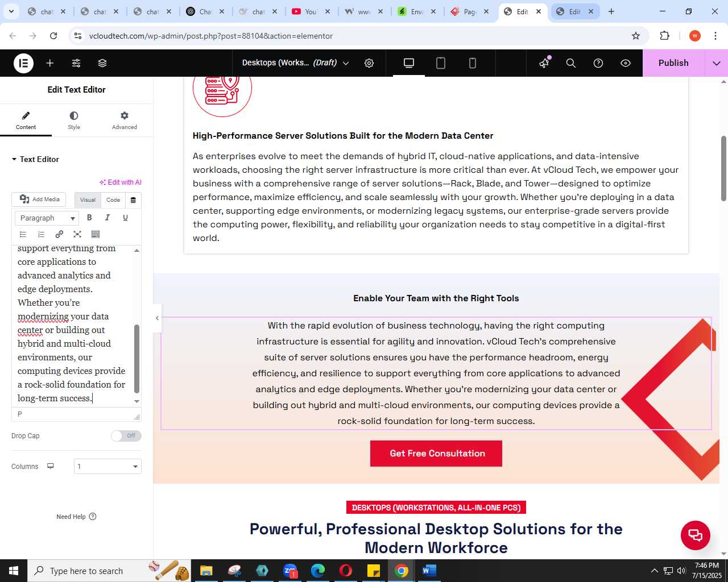Open the Chrome profile avatar
This screenshot has width=728, height=582.
click(x=694, y=36)
